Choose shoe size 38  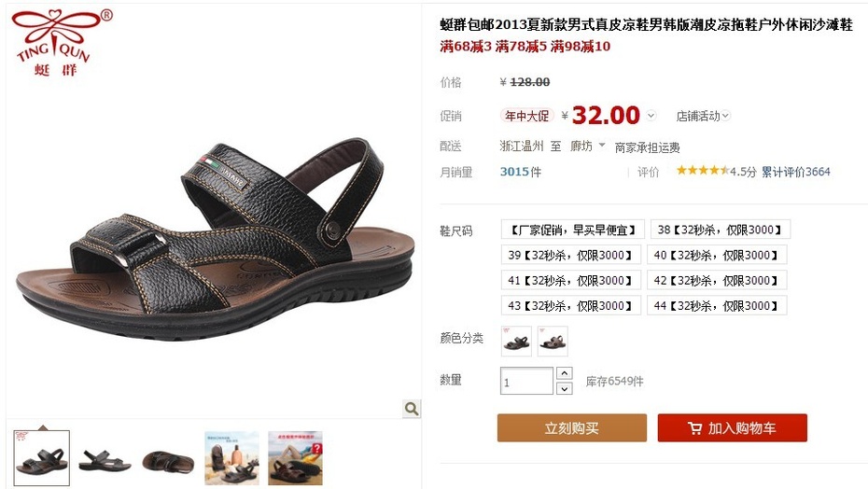click(x=721, y=230)
